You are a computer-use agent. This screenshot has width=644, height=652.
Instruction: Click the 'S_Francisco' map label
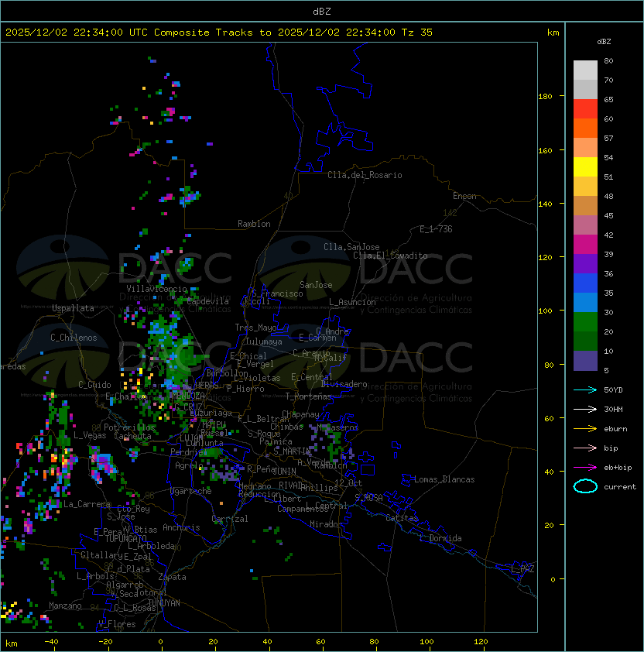(277, 294)
